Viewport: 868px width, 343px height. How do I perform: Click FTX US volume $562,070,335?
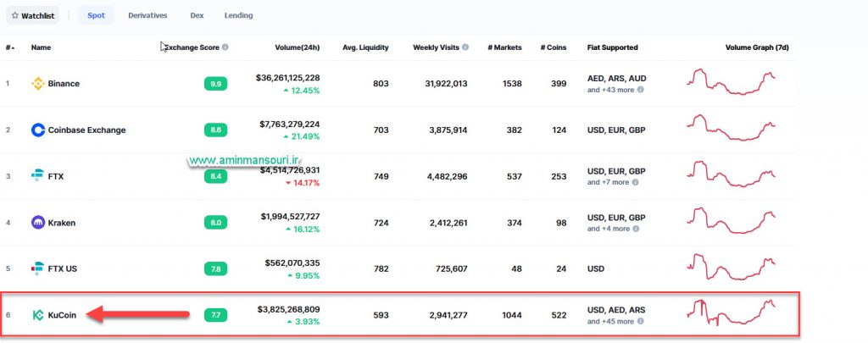[292, 263]
